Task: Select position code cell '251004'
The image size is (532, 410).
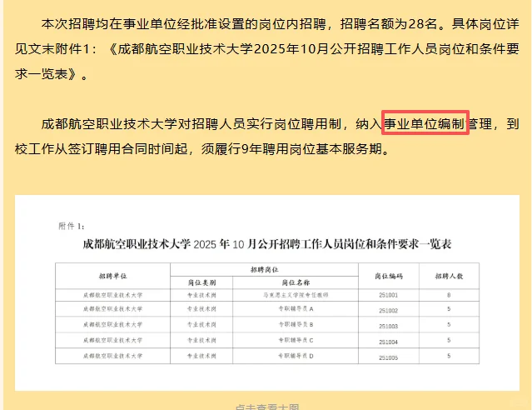Action: click(389, 342)
